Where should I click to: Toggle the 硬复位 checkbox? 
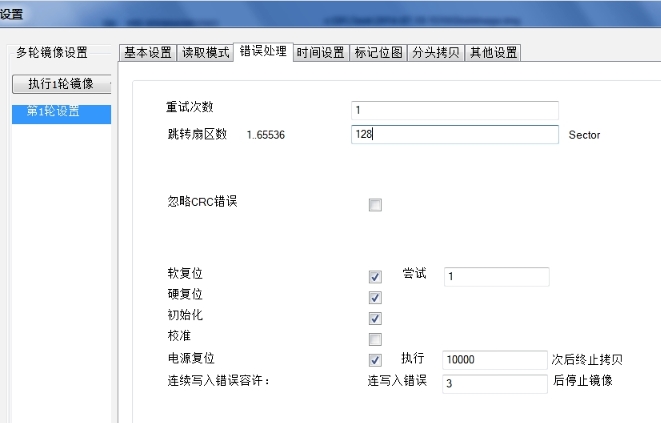(376, 298)
